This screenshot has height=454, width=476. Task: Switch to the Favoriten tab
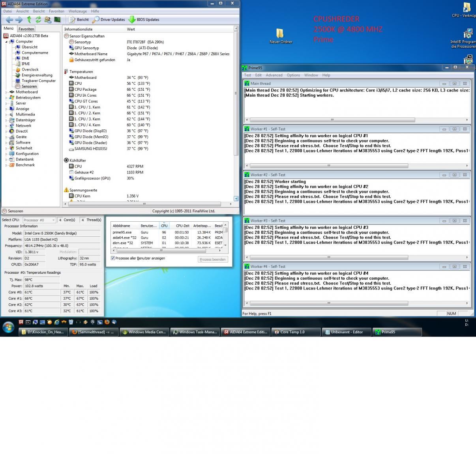point(26,29)
